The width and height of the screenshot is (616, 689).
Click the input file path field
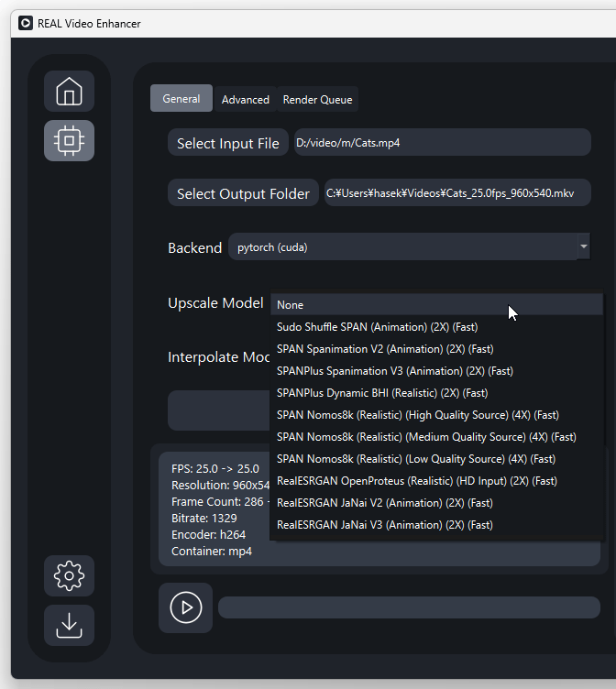443,142
